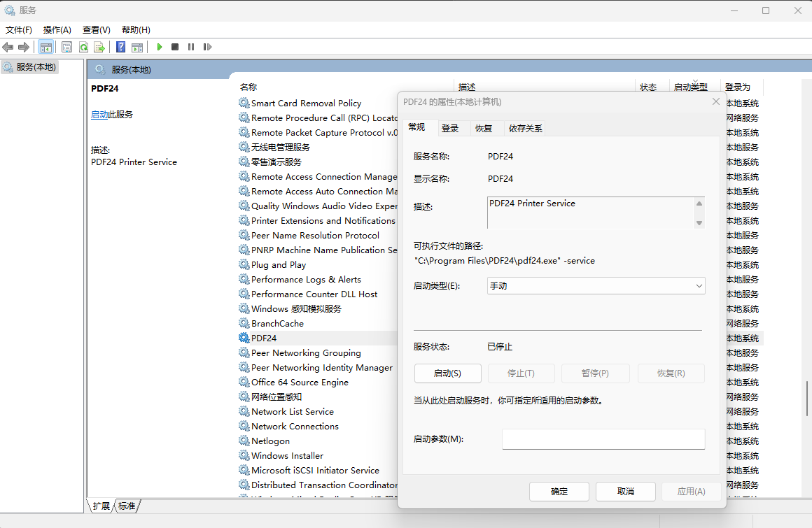The height and width of the screenshot is (528, 812).
Task: Select the Peer Name Resolution Protocol service
Action: [316, 235]
